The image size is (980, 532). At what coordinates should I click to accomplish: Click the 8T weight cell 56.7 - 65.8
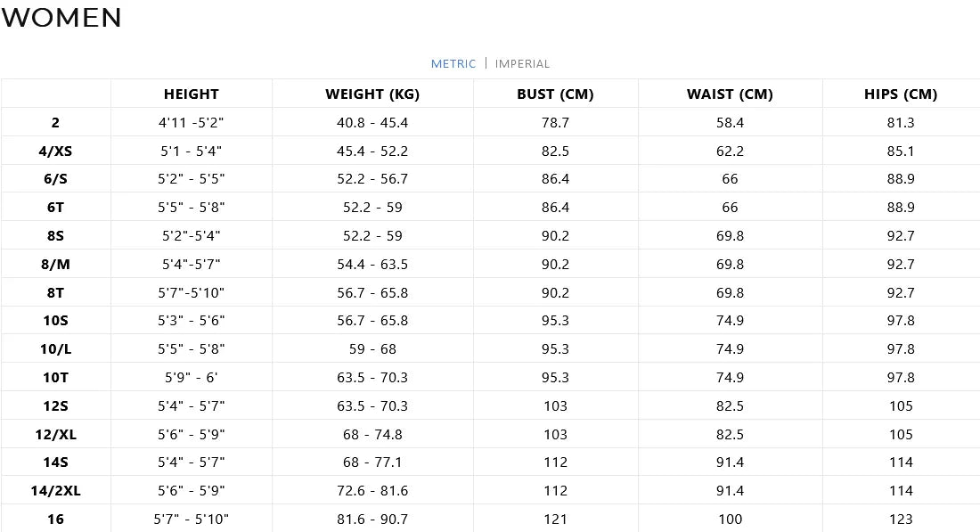coord(372,293)
